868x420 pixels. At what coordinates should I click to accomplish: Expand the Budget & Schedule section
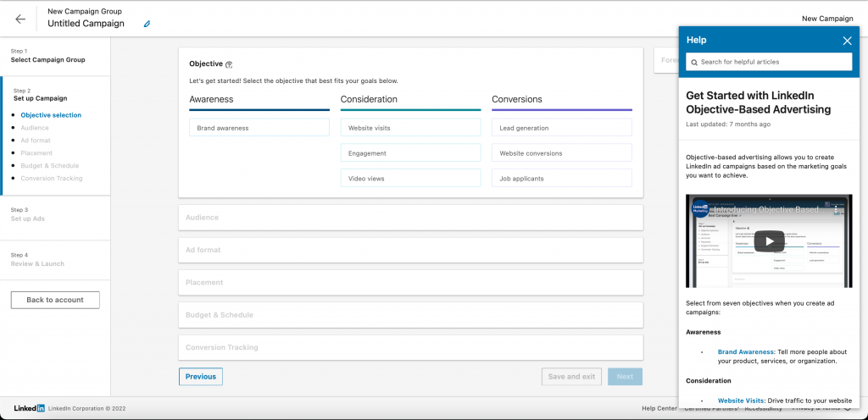pyautogui.click(x=410, y=315)
